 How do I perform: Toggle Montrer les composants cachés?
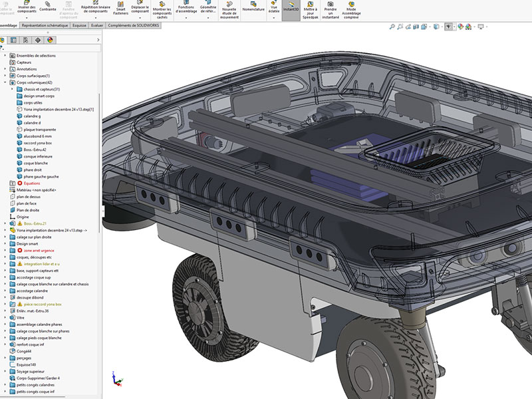pyautogui.click(x=162, y=8)
